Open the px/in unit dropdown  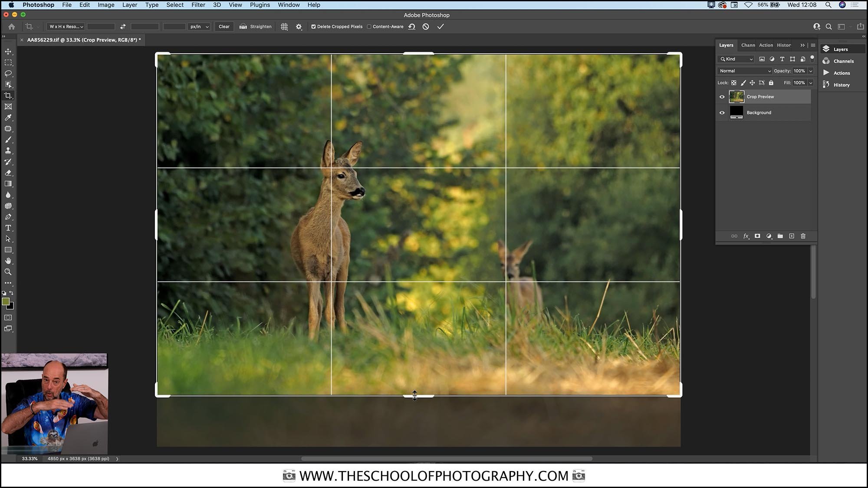(x=199, y=26)
